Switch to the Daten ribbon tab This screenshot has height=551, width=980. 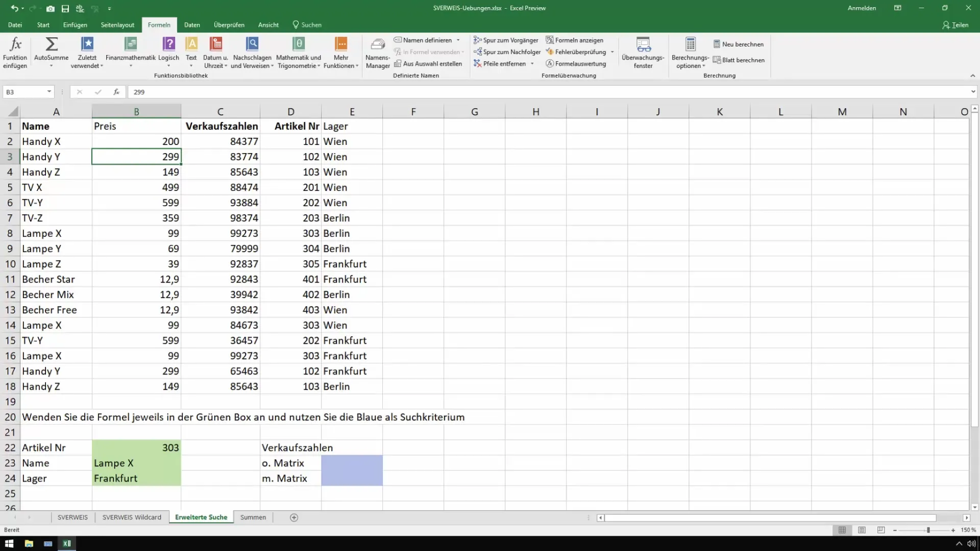pos(192,25)
